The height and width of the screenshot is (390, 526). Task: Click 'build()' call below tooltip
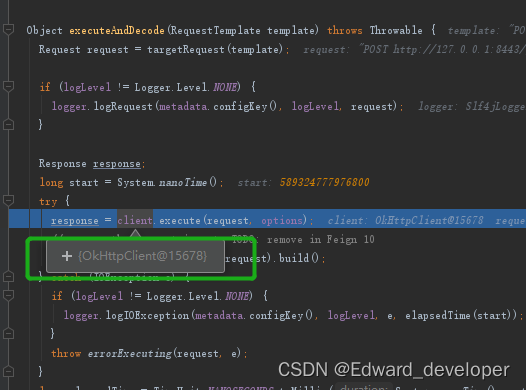299,258
